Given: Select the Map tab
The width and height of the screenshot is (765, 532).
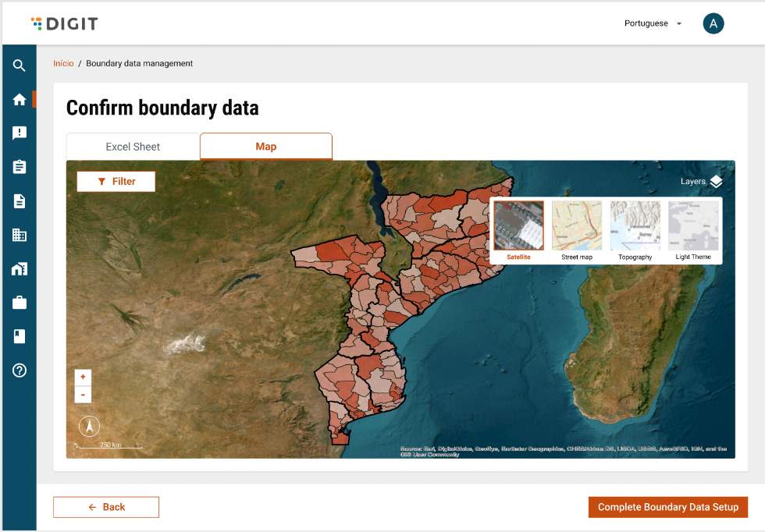Looking at the screenshot, I should click(x=266, y=147).
